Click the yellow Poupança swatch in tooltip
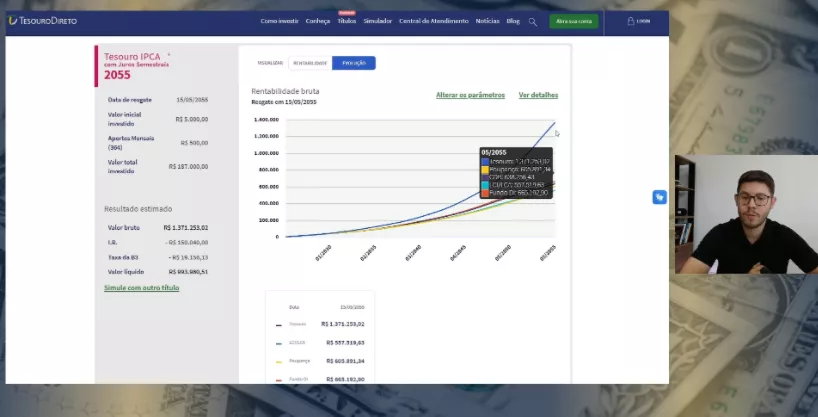The image size is (818, 417). click(x=485, y=170)
